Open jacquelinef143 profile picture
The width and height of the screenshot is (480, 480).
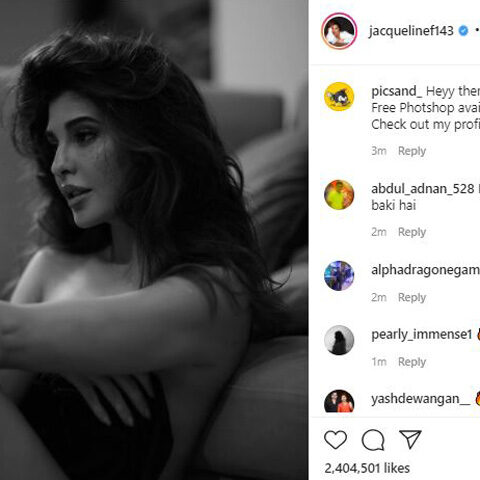[x=339, y=31]
